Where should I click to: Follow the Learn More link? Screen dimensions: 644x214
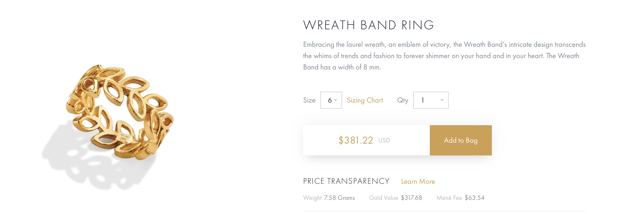click(418, 181)
